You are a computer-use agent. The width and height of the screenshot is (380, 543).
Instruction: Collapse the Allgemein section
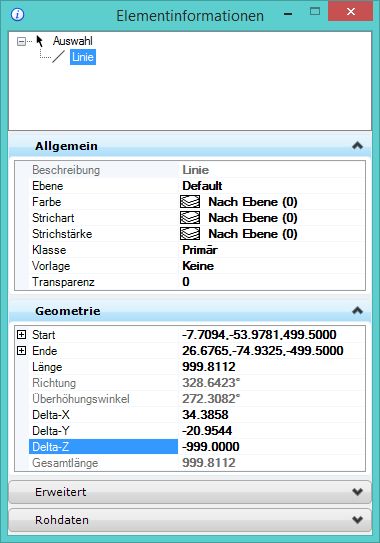click(357, 146)
